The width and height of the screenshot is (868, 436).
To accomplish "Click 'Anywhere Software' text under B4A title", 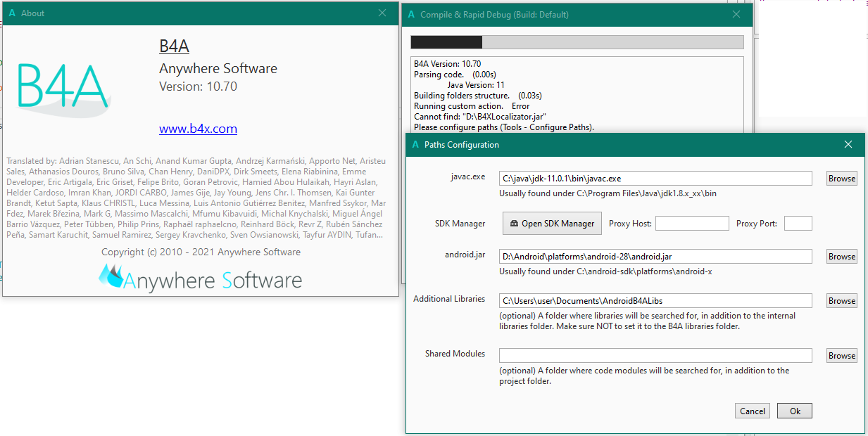I will 218,69.
